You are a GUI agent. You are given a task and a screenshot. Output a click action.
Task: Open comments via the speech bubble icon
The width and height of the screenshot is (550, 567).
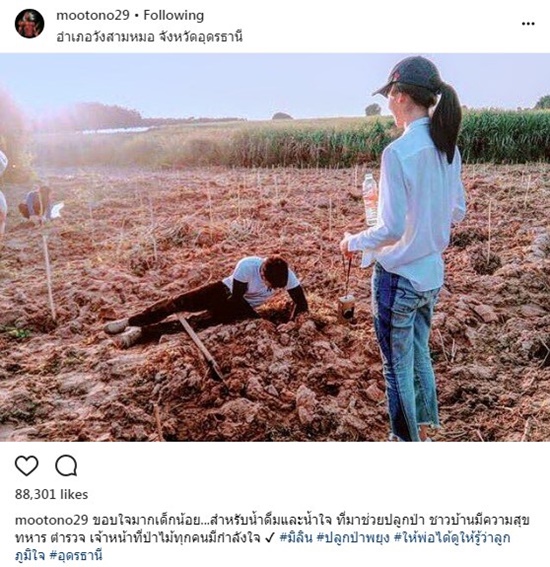point(66,465)
